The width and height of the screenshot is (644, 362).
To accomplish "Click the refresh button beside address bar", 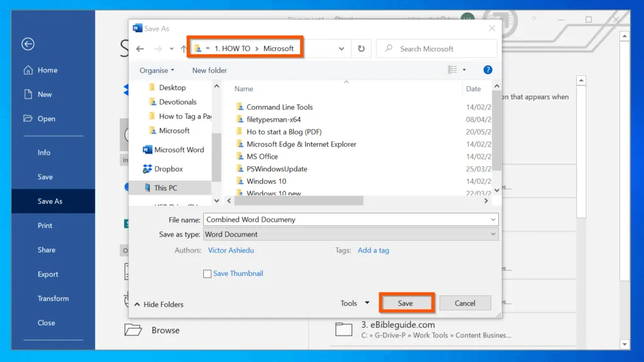I will click(361, 48).
